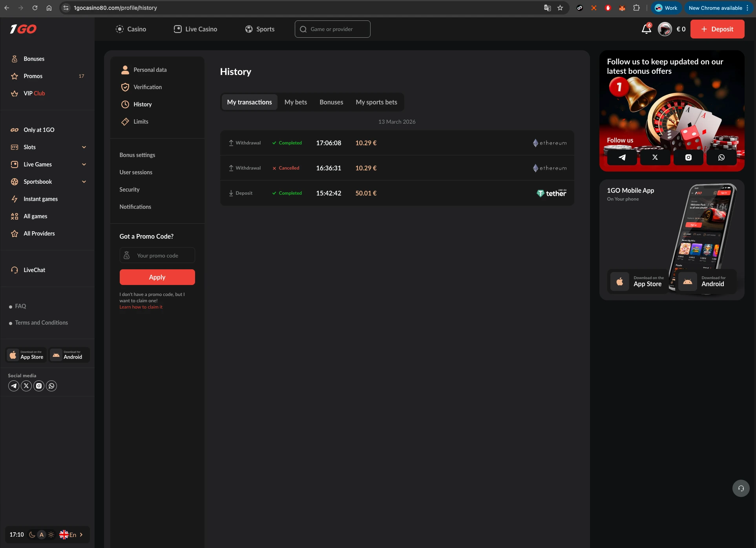This screenshot has width=756, height=548.
Task: Click App Store button in Mobile App card
Action: pyautogui.click(x=638, y=281)
